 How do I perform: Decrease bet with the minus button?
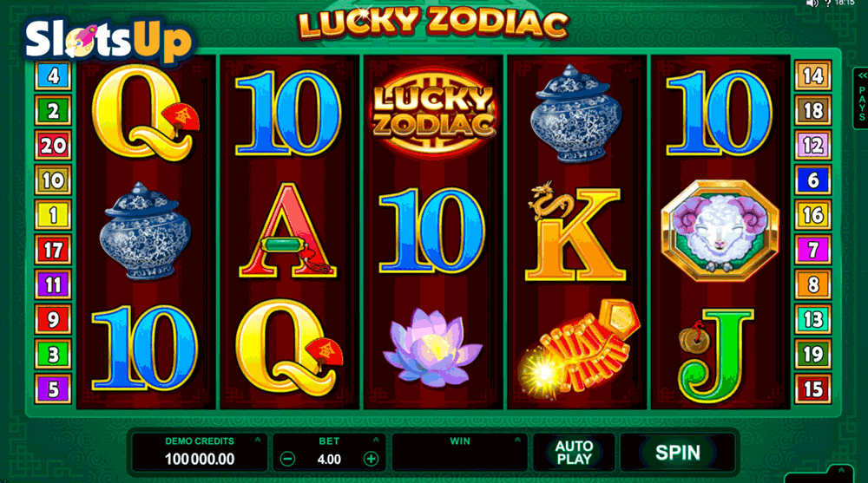pos(288,459)
